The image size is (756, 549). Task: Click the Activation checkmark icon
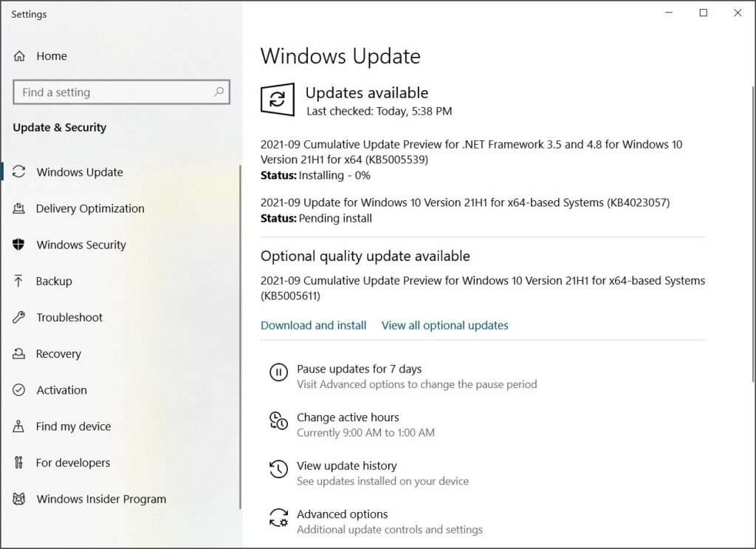pyautogui.click(x=18, y=390)
